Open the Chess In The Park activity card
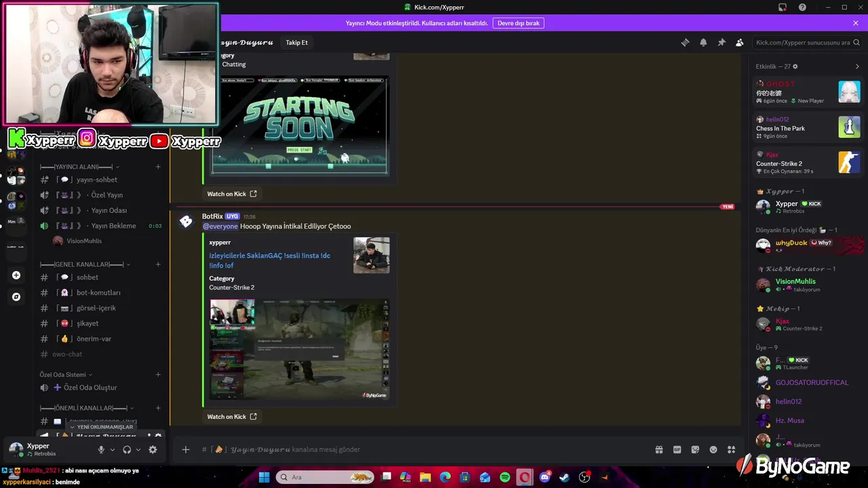The width and height of the screenshot is (868, 488). click(808, 127)
